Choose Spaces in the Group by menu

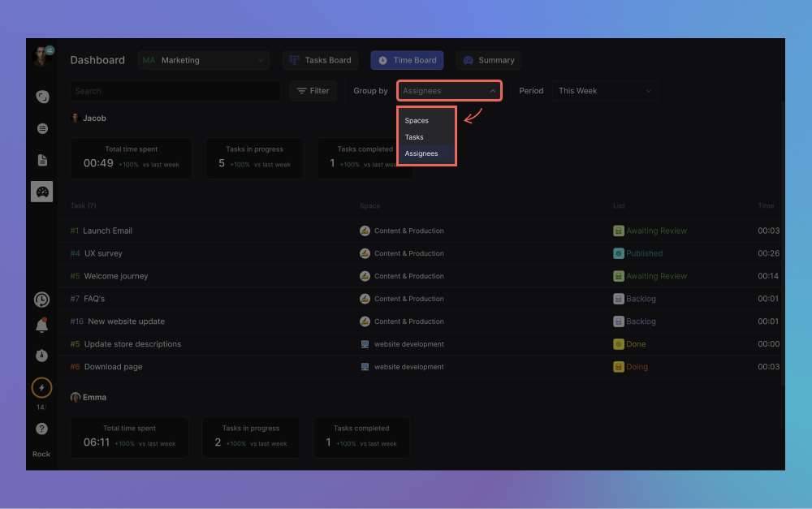(417, 121)
